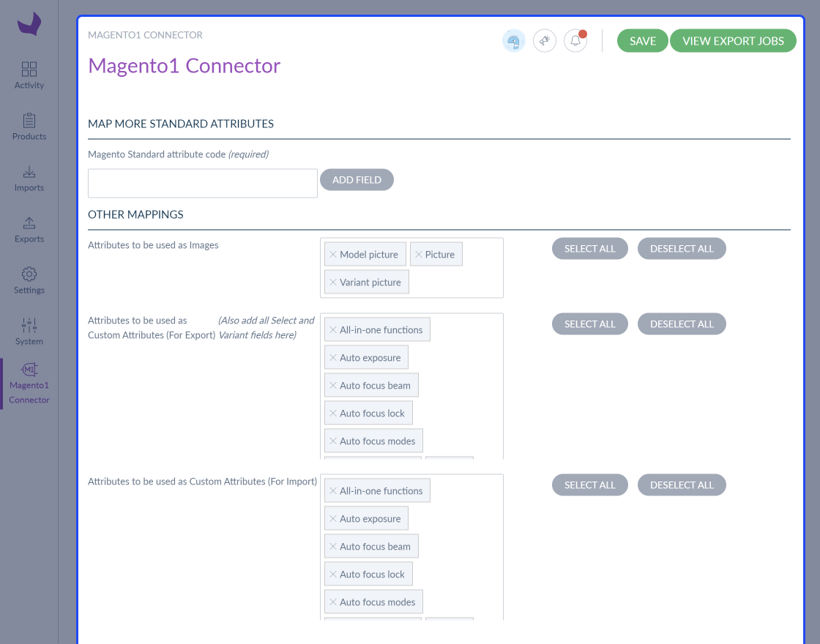820x644 pixels.
Task: Click VIEW EXPORT JOBS button
Action: [x=733, y=41]
